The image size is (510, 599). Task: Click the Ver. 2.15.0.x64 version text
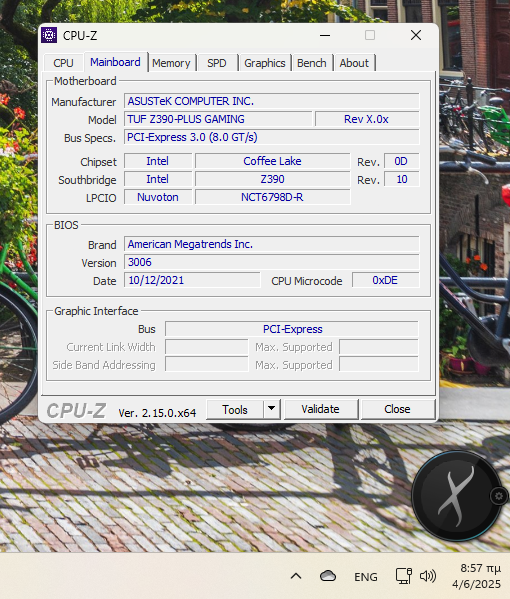pyautogui.click(x=157, y=413)
